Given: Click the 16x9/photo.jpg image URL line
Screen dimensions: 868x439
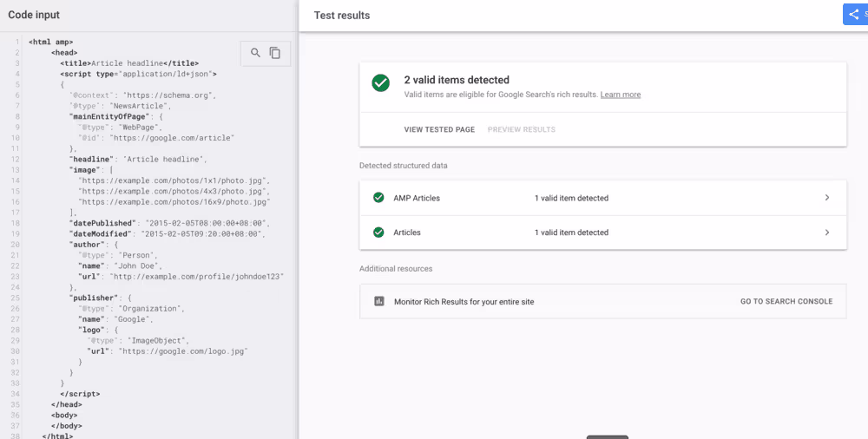Looking at the screenshot, I should click(x=174, y=202).
